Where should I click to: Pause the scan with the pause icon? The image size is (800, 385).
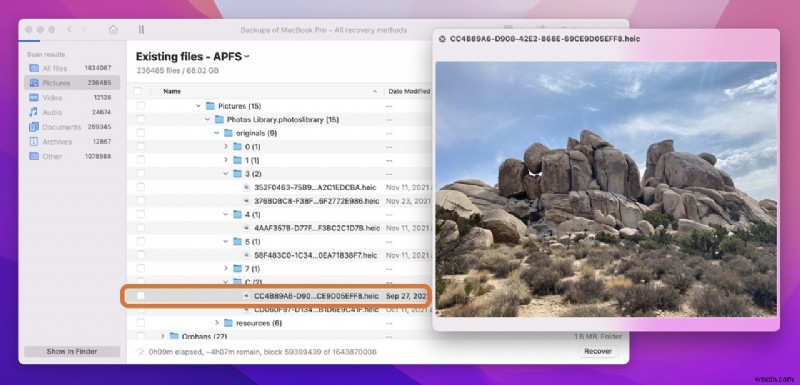[x=141, y=30]
